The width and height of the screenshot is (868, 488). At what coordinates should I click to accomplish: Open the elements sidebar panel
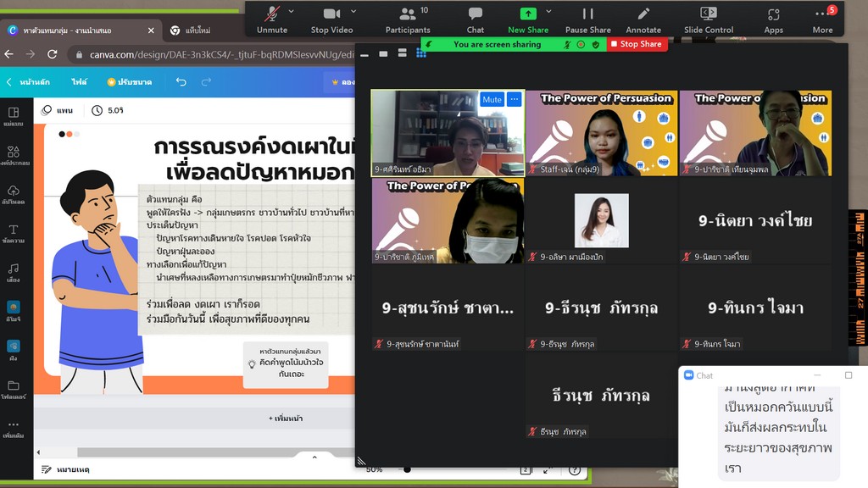pos(14,156)
